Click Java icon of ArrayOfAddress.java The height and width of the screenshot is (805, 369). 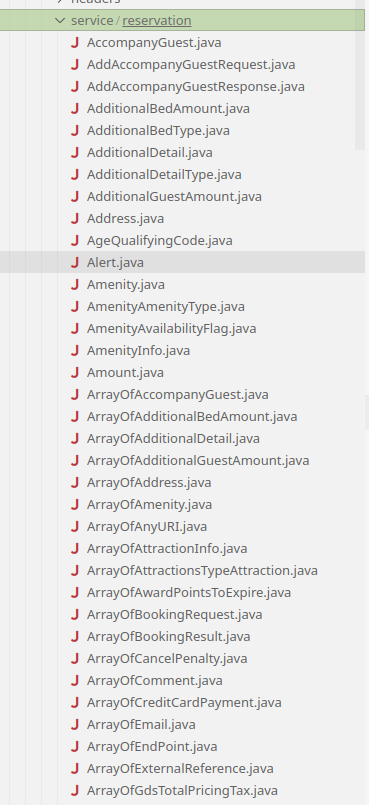[x=75, y=483]
